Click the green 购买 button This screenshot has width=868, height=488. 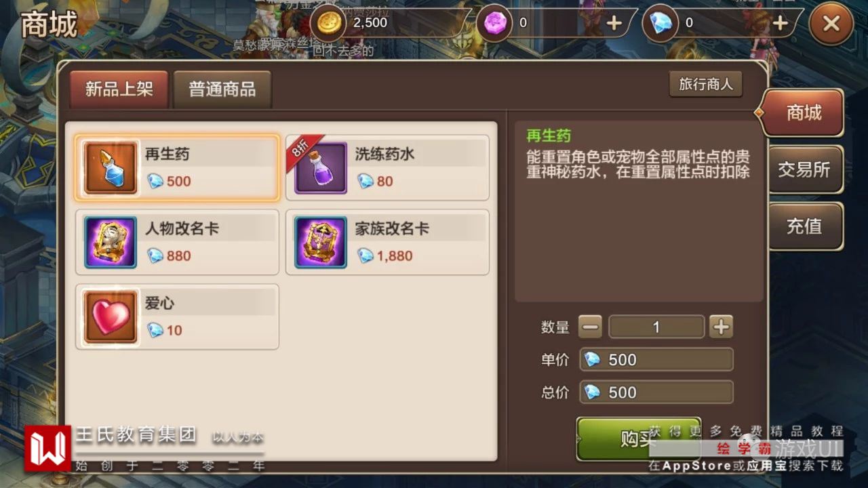[638, 439]
